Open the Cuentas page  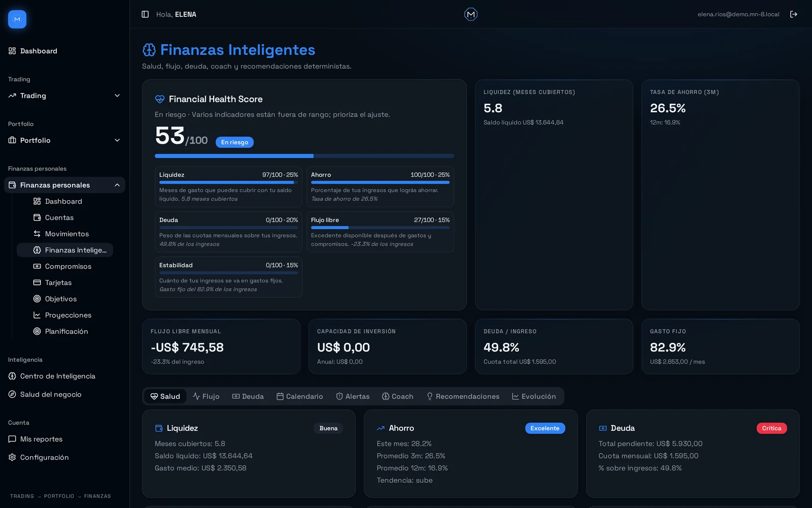65,217
